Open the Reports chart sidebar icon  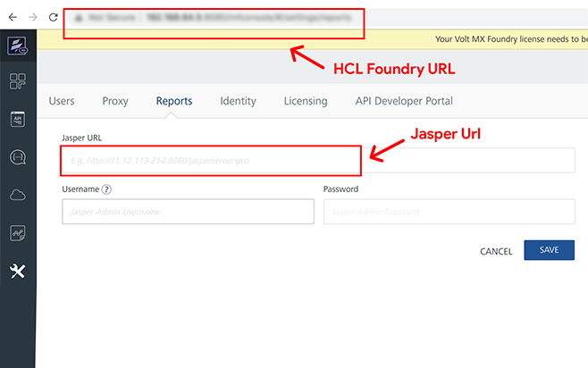[18, 233]
